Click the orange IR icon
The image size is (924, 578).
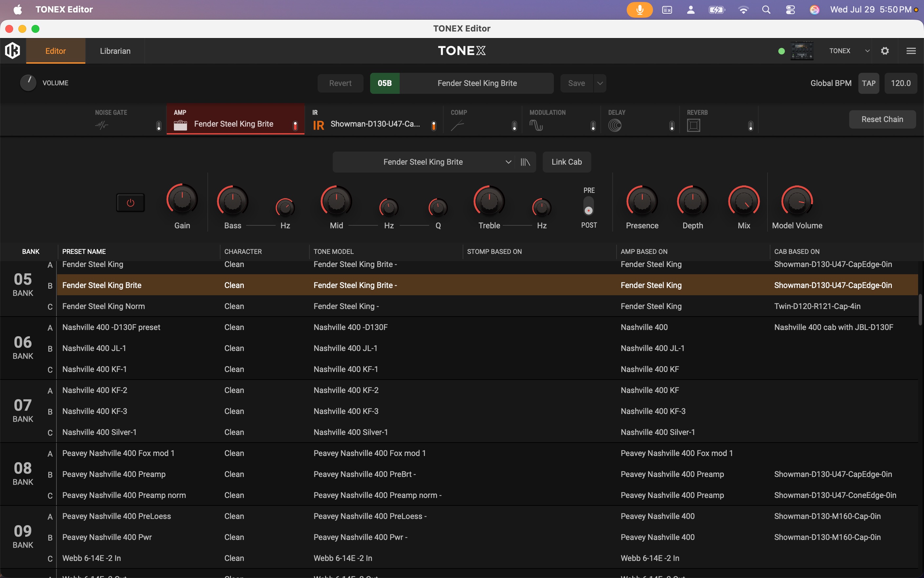pyautogui.click(x=319, y=125)
